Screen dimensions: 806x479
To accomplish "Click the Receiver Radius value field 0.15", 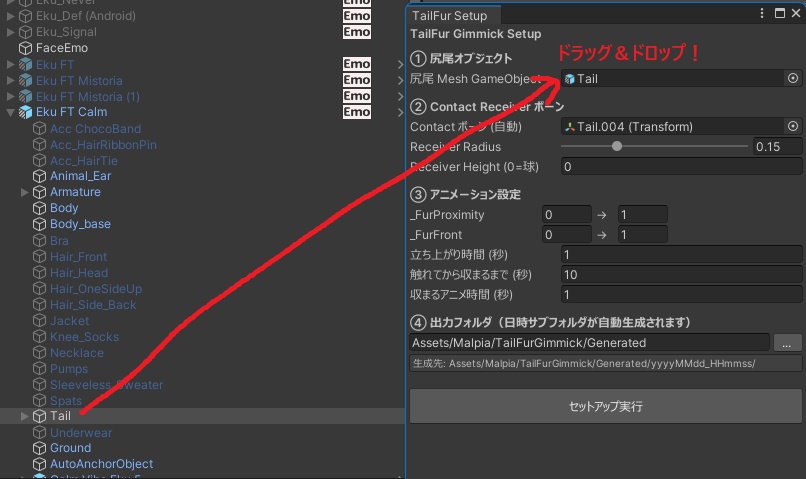I will pos(777,146).
